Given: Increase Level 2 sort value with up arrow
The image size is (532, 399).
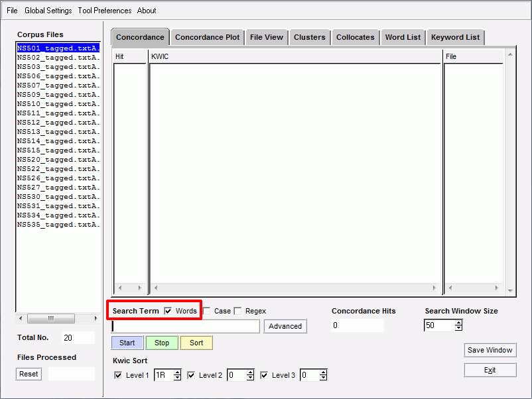Looking at the screenshot, I should [x=250, y=372].
